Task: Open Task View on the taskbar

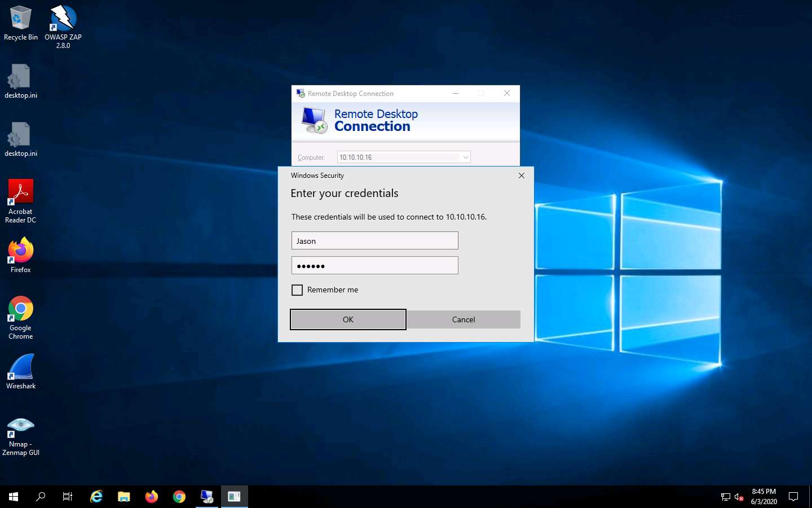Action: click(68, 497)
